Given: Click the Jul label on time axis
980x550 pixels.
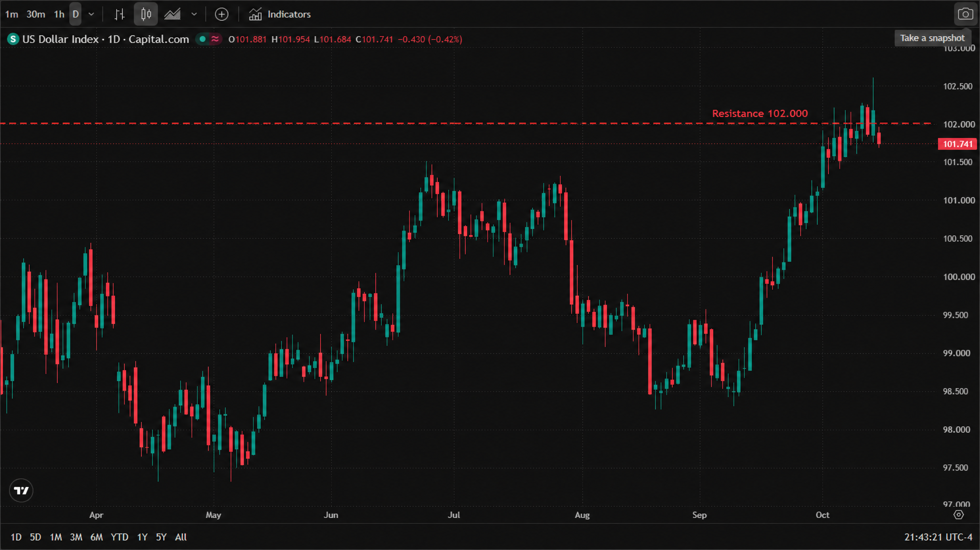Looking at the screenshot, I should click(x=454, y=515).
